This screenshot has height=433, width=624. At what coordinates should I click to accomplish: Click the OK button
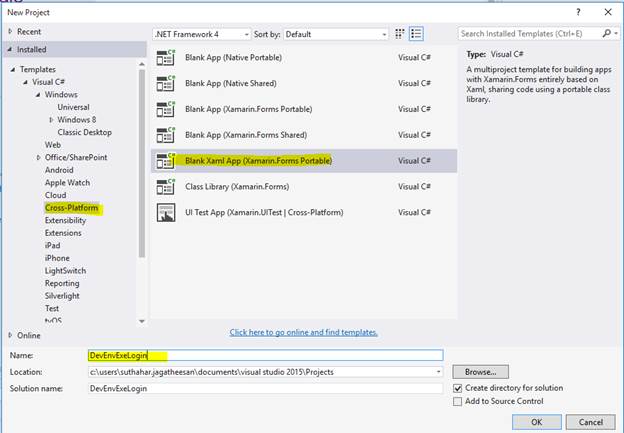(x=536, y=422)
